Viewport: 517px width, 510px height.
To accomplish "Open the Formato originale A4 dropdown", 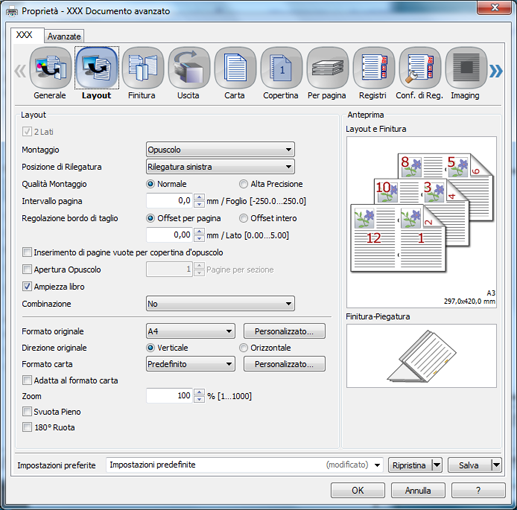I will (191, 331).
